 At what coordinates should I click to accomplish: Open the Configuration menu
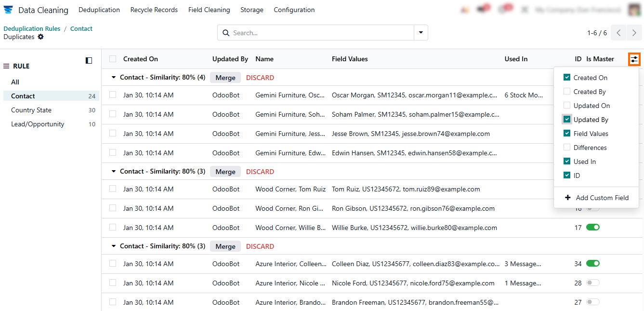click(294, 10)
